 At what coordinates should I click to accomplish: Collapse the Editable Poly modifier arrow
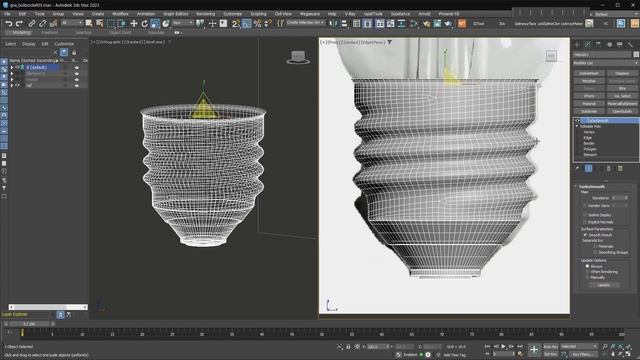577,127
